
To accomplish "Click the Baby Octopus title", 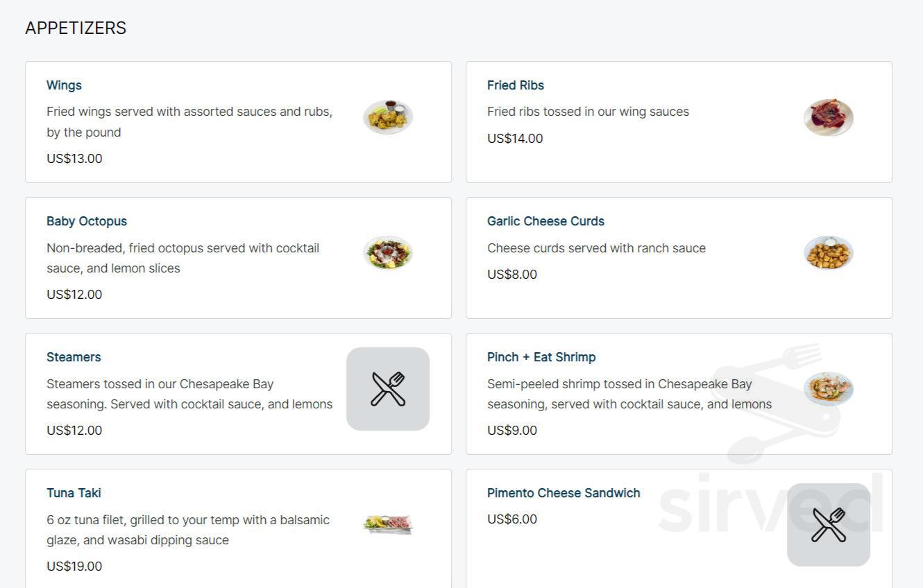I will coord(87,221).
